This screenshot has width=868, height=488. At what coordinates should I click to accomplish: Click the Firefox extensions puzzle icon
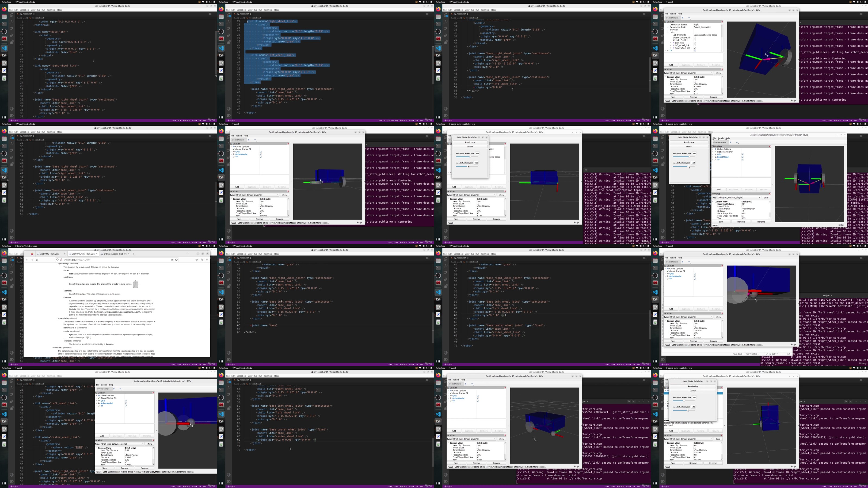pos(202,260)
